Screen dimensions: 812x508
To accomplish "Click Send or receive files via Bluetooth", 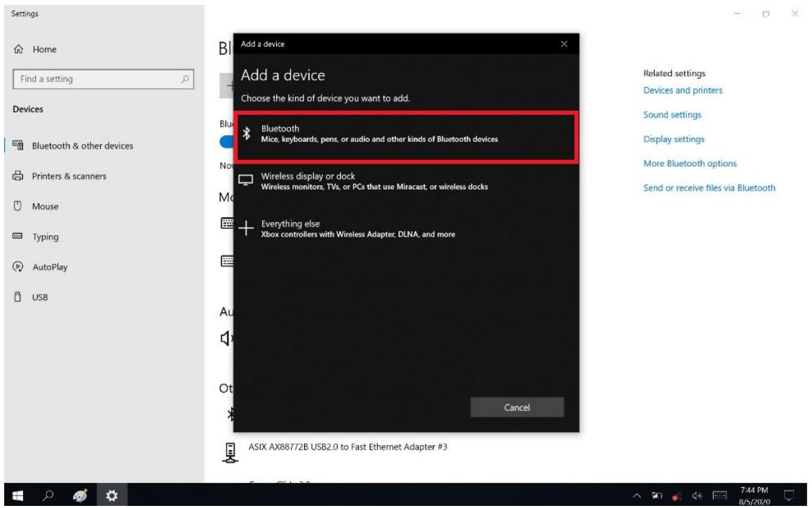I will 709,188.
